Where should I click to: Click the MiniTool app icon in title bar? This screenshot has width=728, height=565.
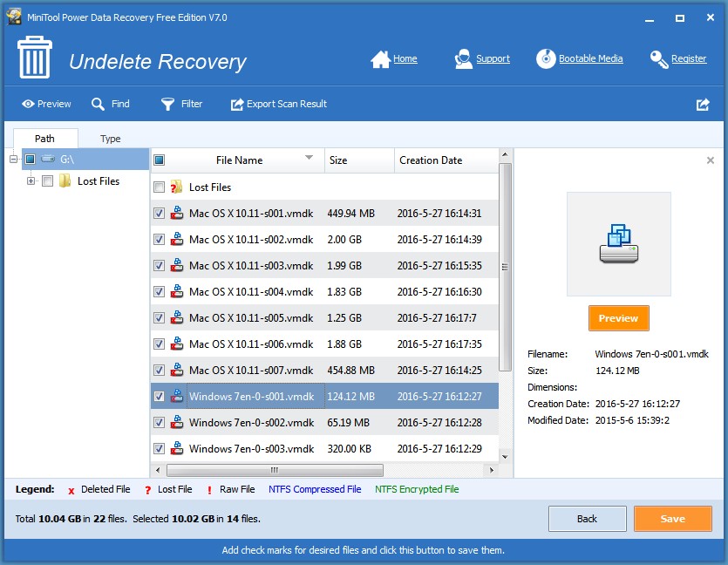(14, 17)
